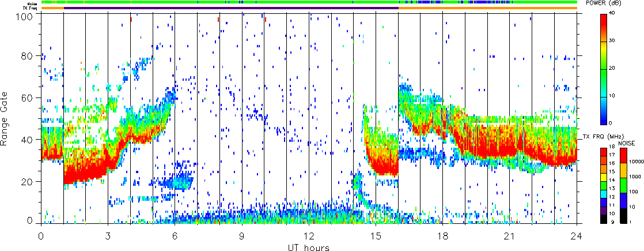The height and width of the screenshot is (251, 644).
Task: Click tick 12 on the UT hours axis
Action: (x=309, y=237)
